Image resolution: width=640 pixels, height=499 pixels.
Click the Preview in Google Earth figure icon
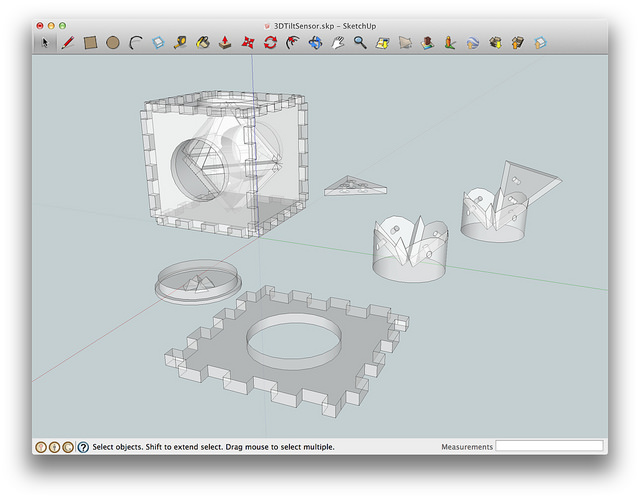[450, 42]
